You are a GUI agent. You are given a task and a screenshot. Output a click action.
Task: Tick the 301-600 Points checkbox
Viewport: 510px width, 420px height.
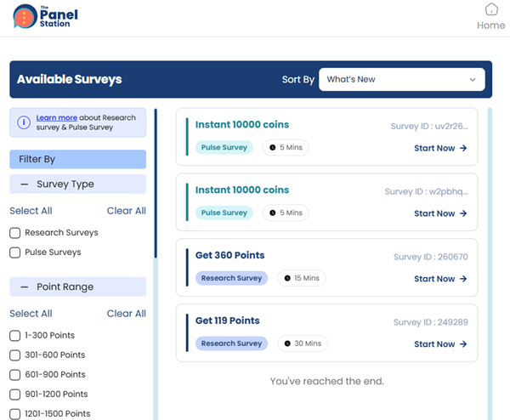pyautogui.click(x=15, y=355)
